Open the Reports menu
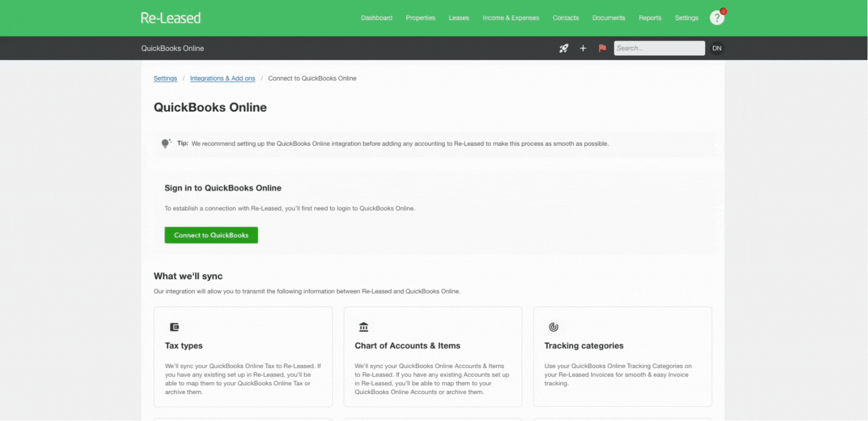The height and width of the screenshot is (421, 868). click(650, 18)
